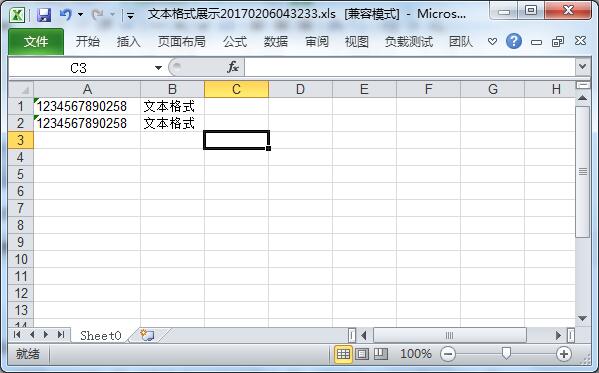
Task: Restore the workbook window in ribbon bar
Action: coord(558,41)
